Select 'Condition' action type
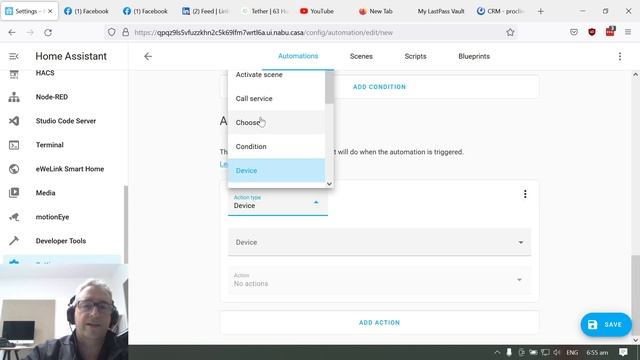This screenshot has width=640, height=360. point(276,147)
